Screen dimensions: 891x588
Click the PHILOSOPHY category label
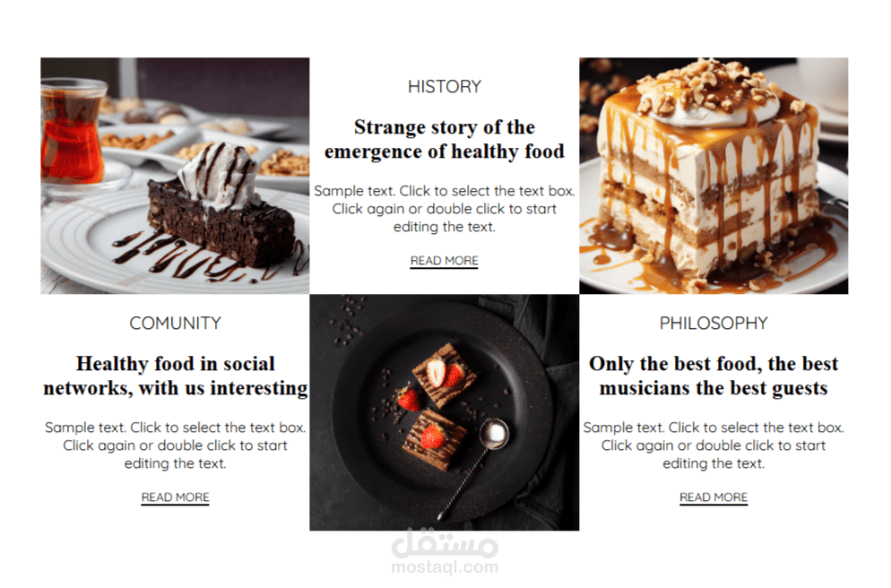pyautogui.click(x=714, y=324)
